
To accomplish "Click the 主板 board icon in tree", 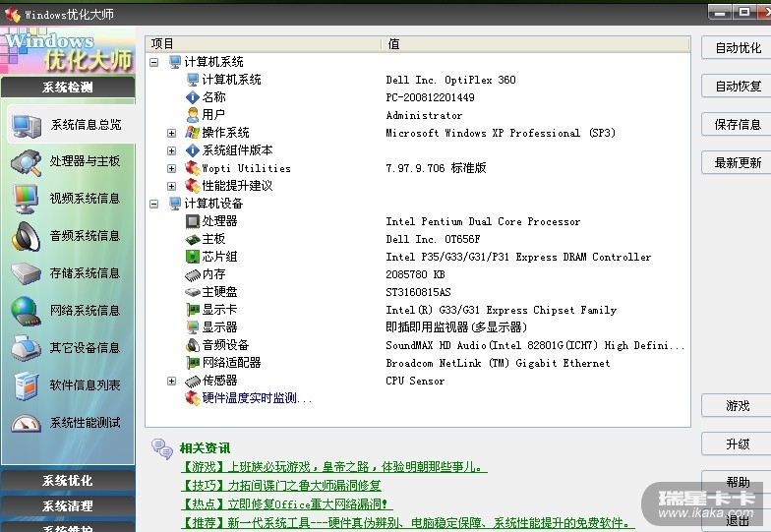I will (x=193, y=240).
